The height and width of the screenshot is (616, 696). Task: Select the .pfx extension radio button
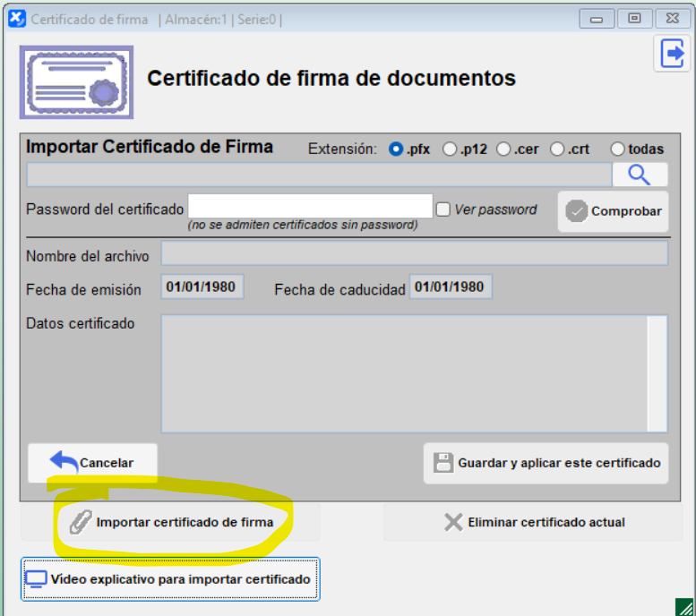pyautogui.click(x=396, y=150)
